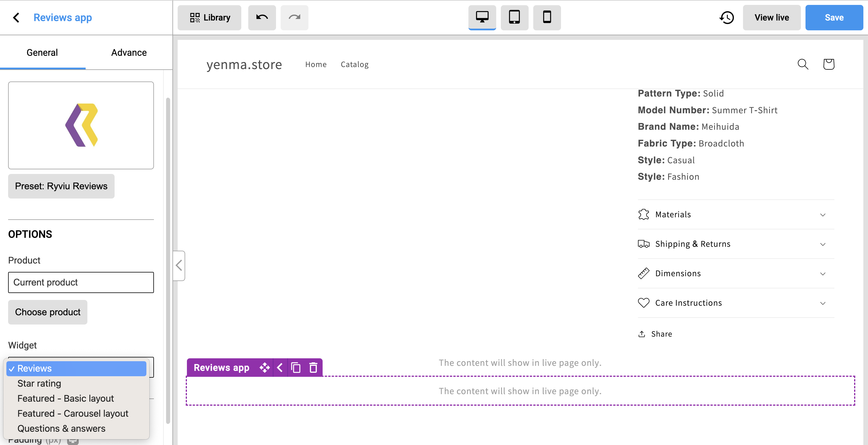Switch to mobile phone preview
Screen dimensions: 868x445
coord(547,18)
